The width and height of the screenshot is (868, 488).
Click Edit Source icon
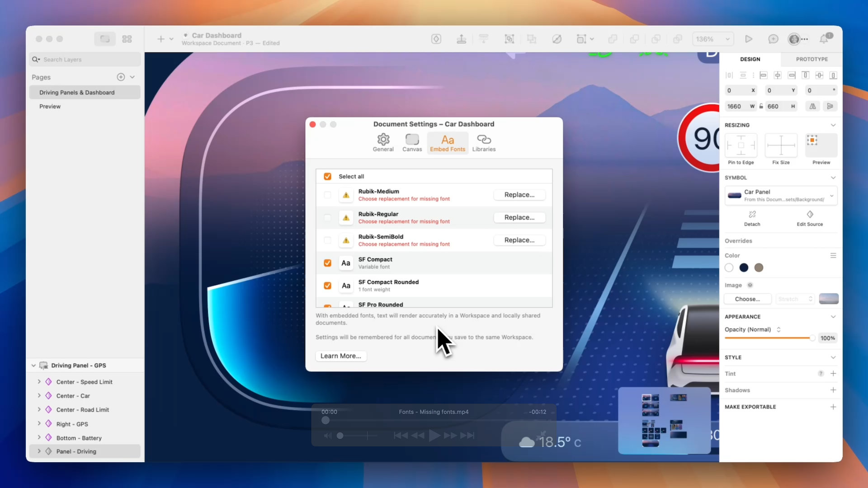(x=810, y=215)
